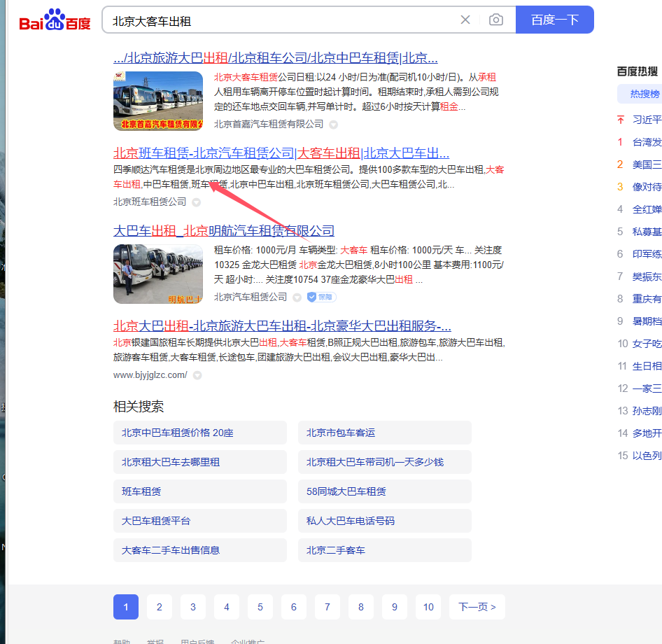662x644 pixels.
Task: Open hot search number 12 一家三
Action: 647,388
